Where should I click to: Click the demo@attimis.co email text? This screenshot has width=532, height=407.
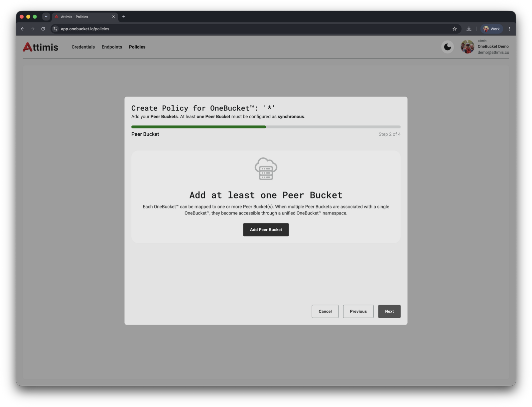(x=493, y=53)
